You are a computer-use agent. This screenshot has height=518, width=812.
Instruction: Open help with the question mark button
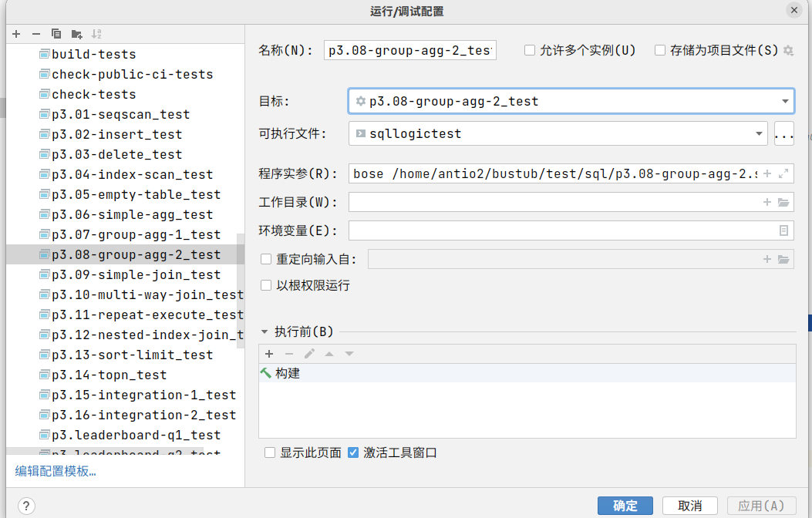[x=25, y=506]
